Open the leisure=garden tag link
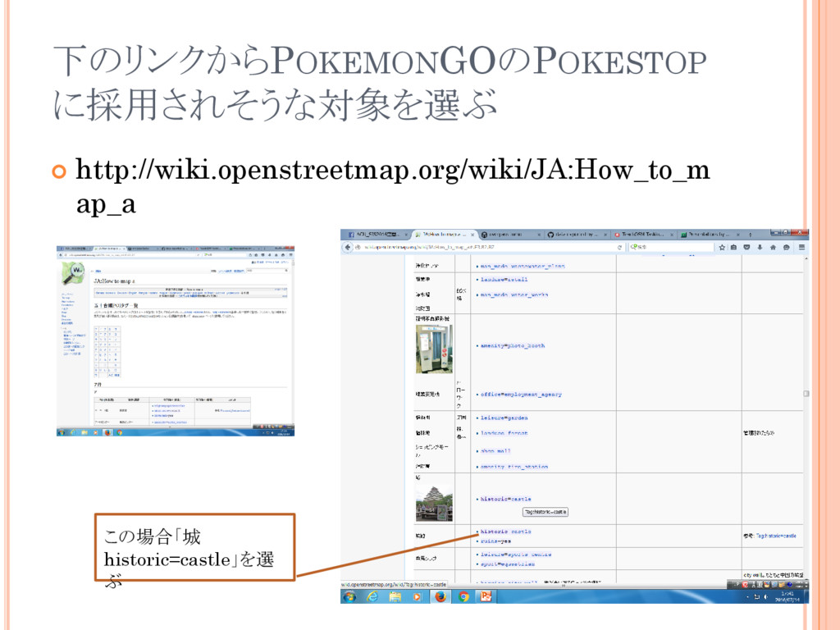 pyautogui.click(x=504, y=418)
